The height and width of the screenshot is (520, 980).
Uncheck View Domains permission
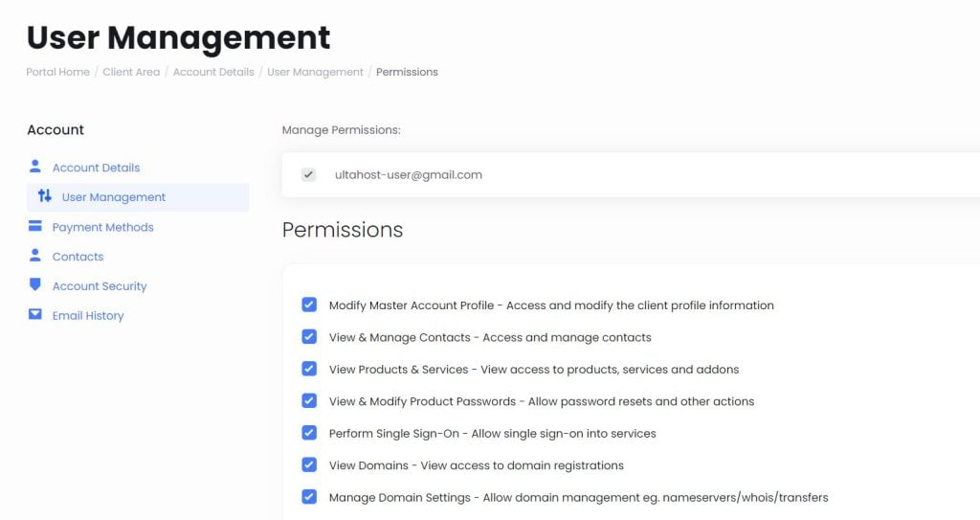[309, 464]
